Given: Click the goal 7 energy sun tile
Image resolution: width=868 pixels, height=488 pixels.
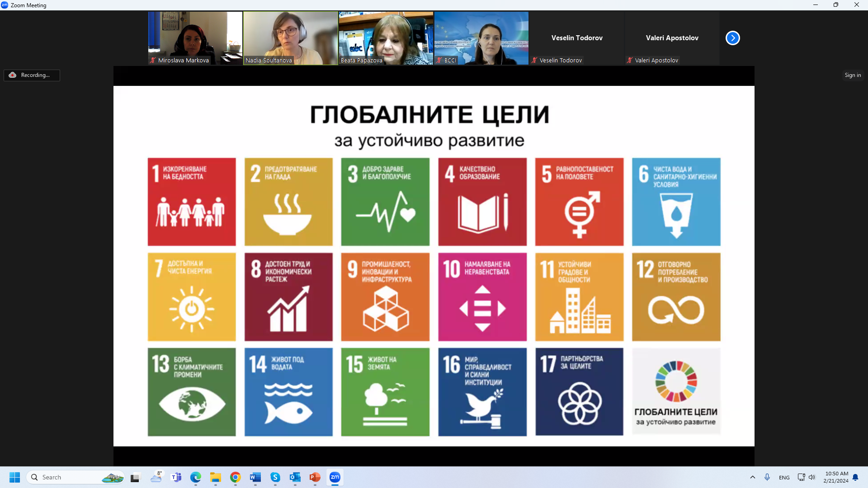Looking at the screenshot, I should (x=192, y=297).
